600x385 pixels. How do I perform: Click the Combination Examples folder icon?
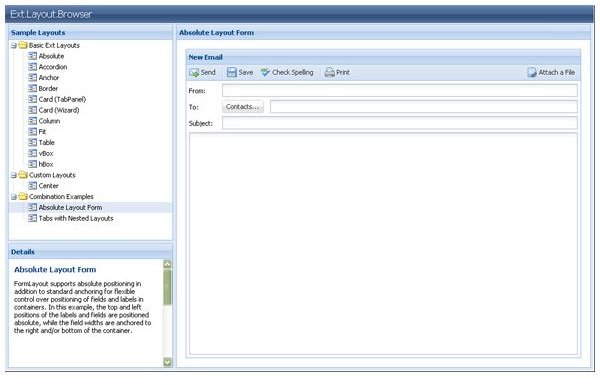tap(23, 196)
